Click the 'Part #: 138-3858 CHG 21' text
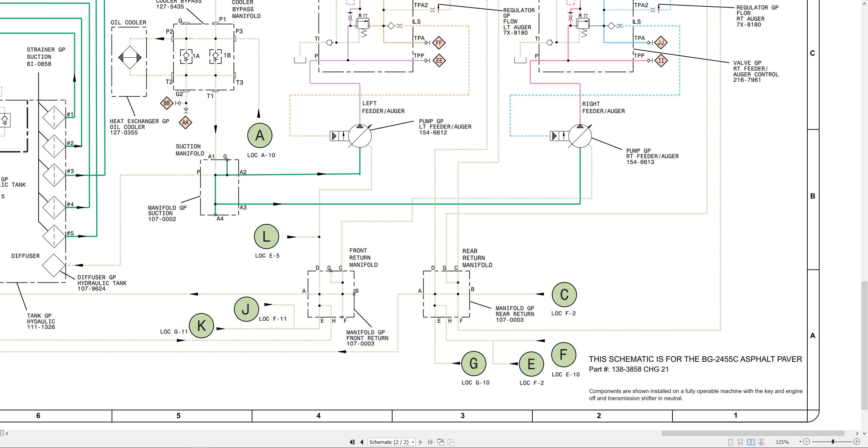Screen dimensions: 868x448 pos(629,369)
